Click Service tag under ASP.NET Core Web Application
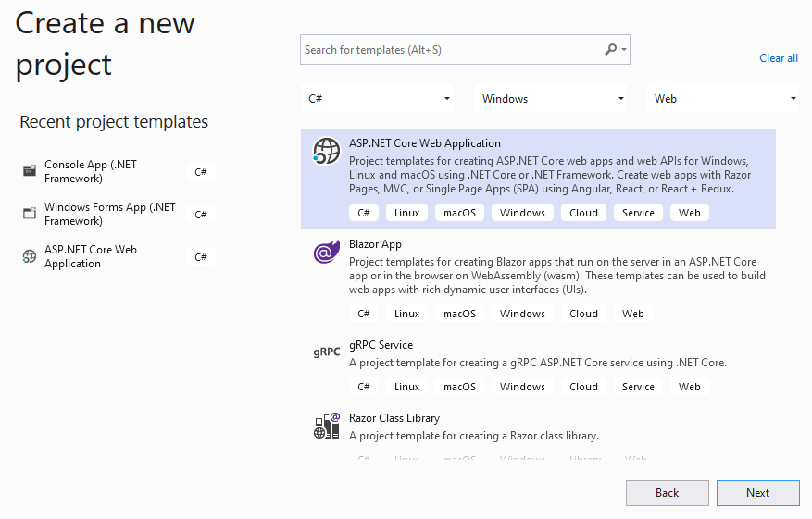 click(638, 213)
